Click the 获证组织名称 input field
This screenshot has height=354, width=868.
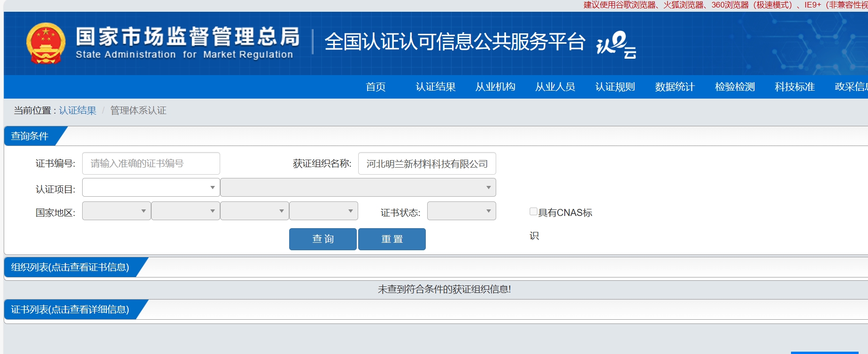[427, 163]
